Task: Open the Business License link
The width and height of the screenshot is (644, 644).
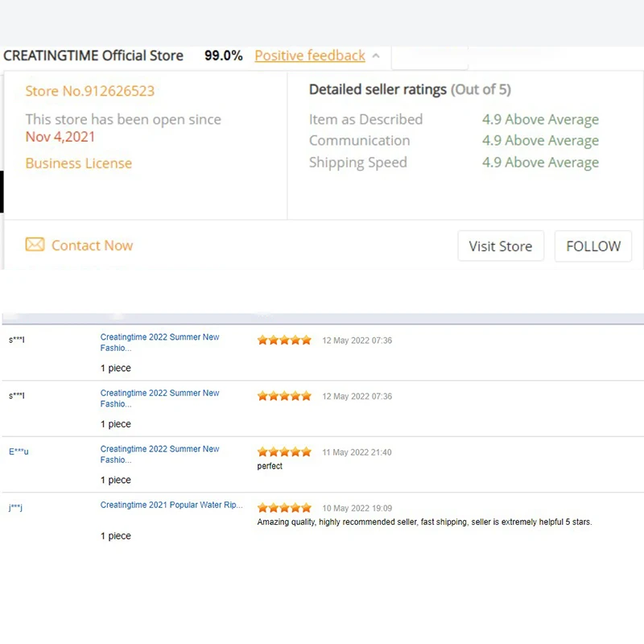Action: pos(78,163)
